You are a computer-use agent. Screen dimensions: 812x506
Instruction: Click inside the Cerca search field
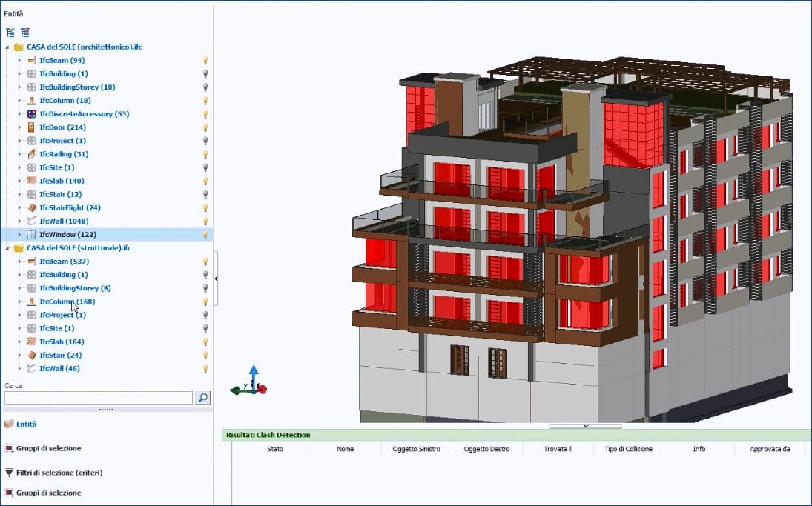click(96, 398)
